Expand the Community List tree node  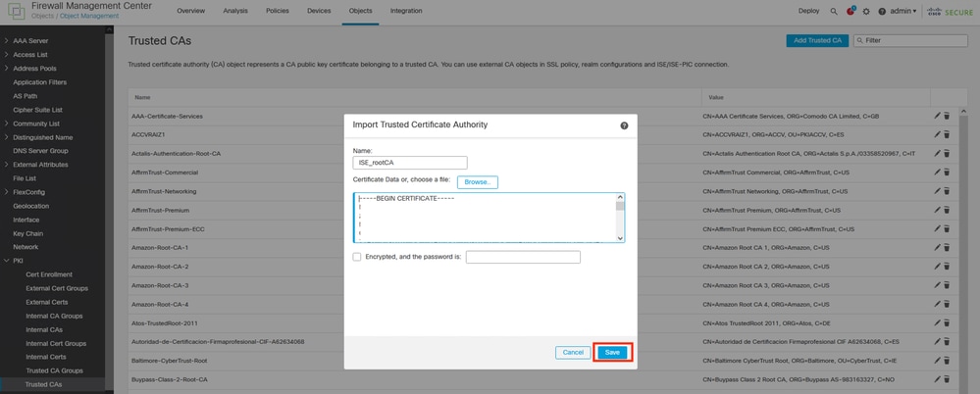coord(6,123)
